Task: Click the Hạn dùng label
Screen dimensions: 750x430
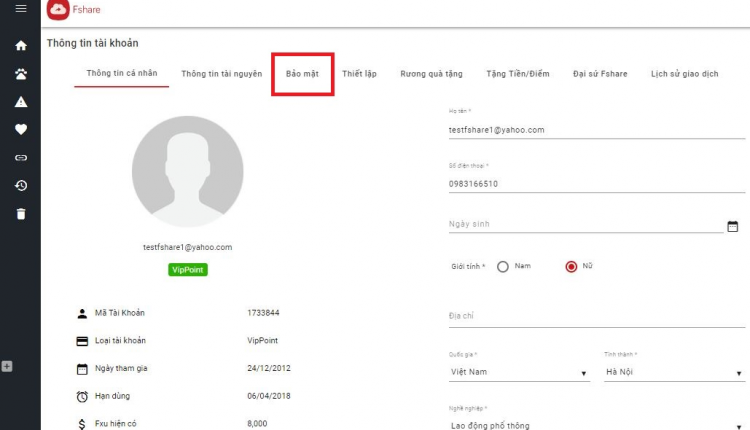Action: (112, 396)
